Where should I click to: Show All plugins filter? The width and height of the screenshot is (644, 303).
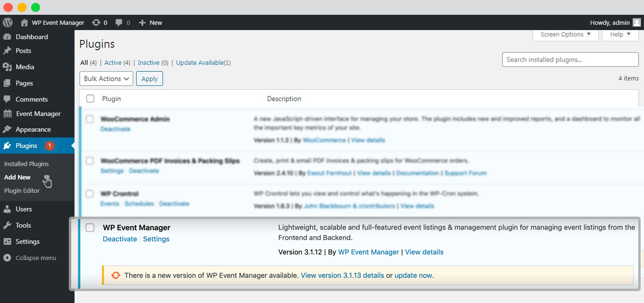tap(84, 63)
